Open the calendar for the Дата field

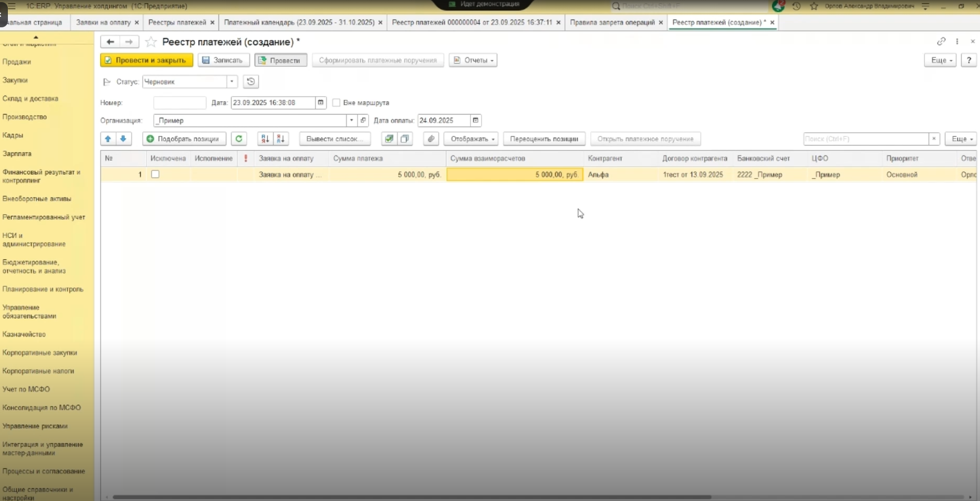click(320, 103)
